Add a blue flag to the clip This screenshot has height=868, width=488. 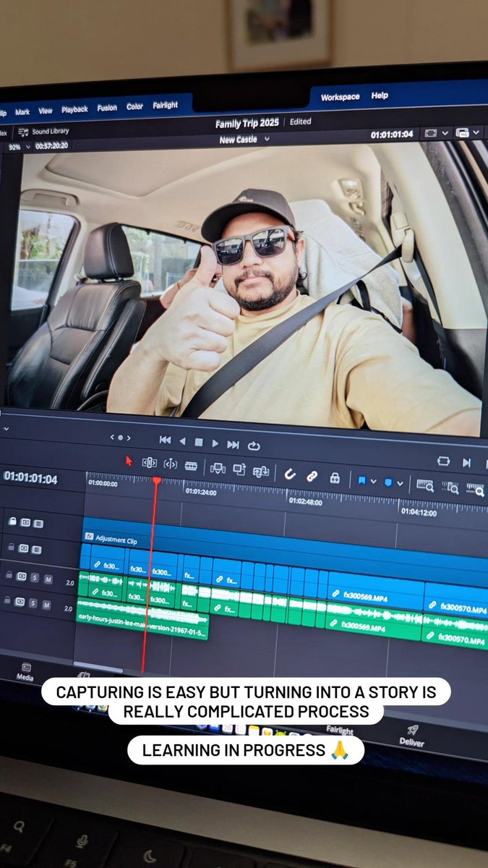coord(361,480)
